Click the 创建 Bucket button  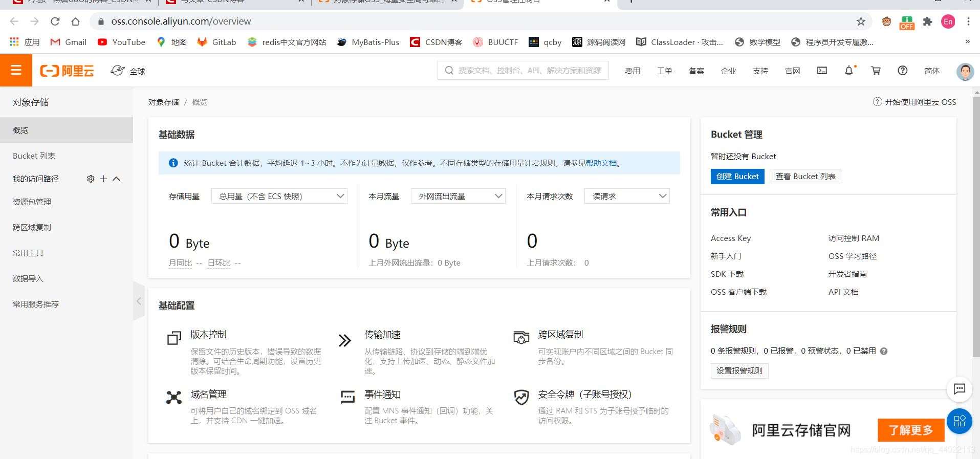tap(737, 176)
